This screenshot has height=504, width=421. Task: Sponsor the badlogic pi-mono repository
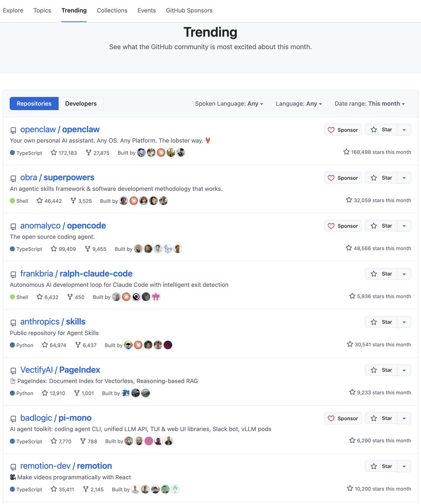tap(343, 418)
